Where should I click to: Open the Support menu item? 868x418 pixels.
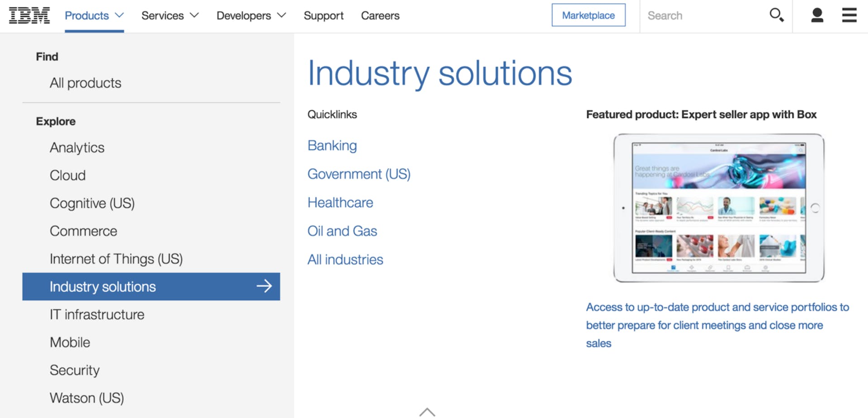(x=323, y=15)
